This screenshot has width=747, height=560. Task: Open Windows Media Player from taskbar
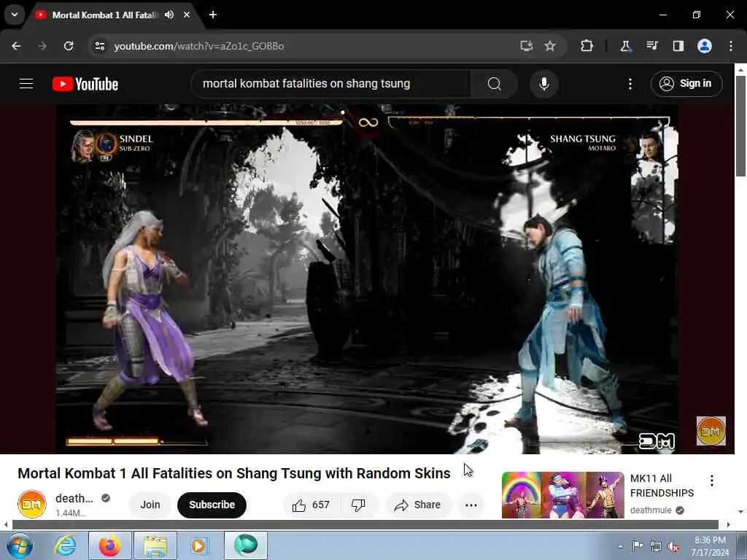(199, 545)
